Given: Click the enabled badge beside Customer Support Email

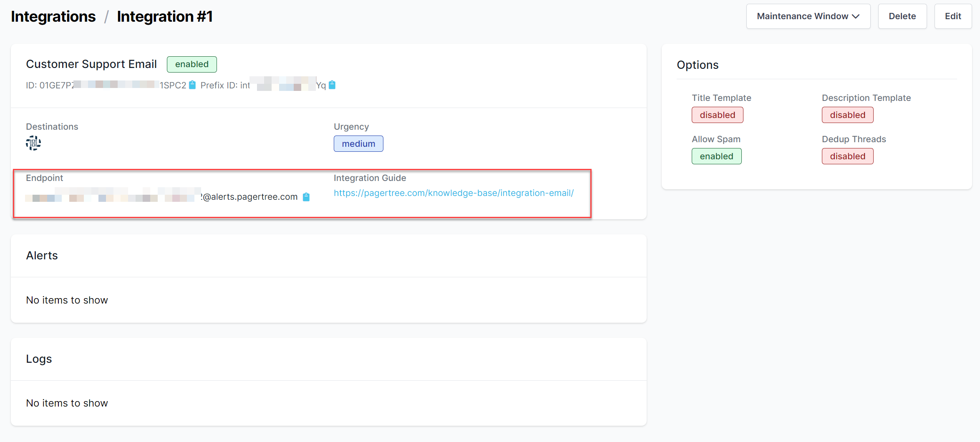Looking at the screenshot, I should [x=191, y=64].
